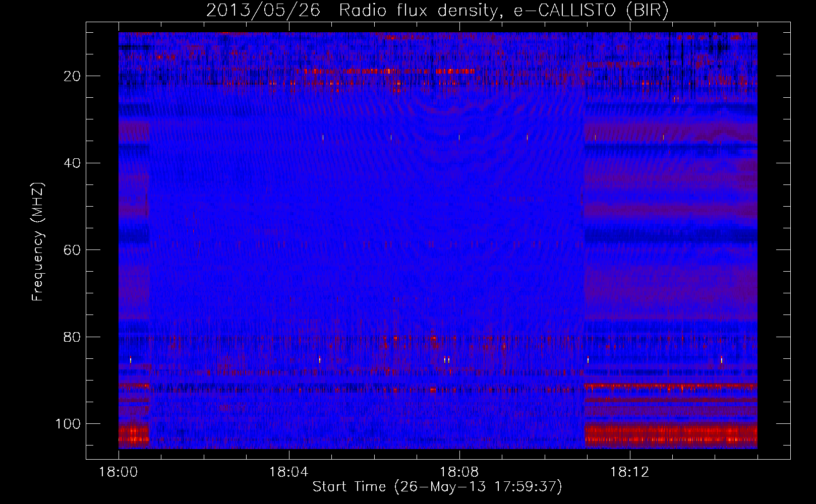Click the 18:12 time axis label
The image size is (816, 504).
pos(629,472)
